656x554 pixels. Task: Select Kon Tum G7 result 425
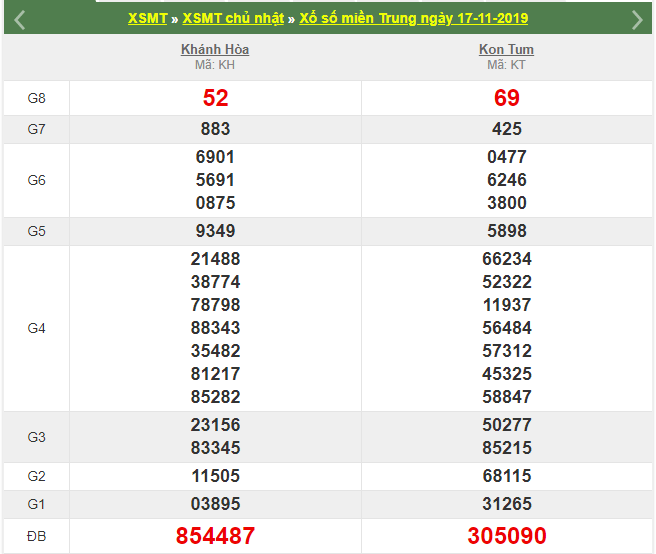[507, 129]
